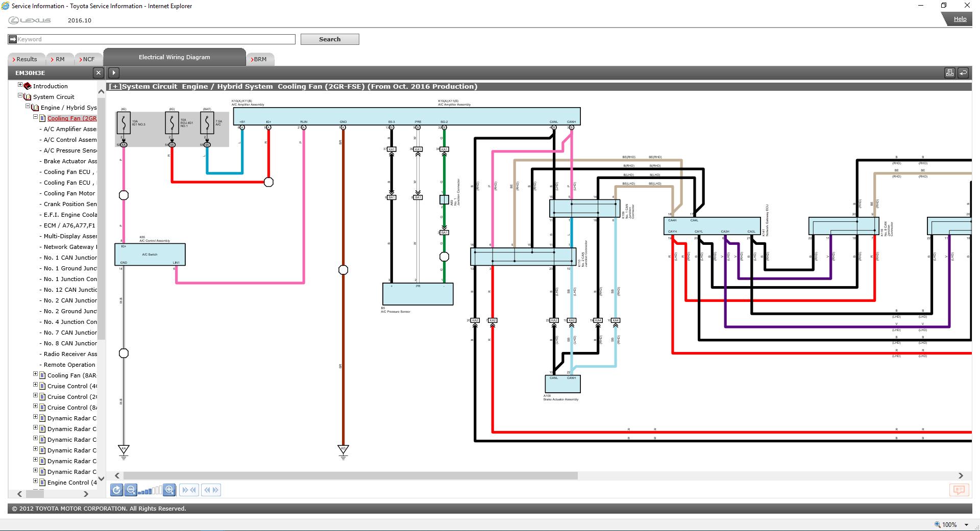Click the feedback comment icon at bottom right

point(959,490)
